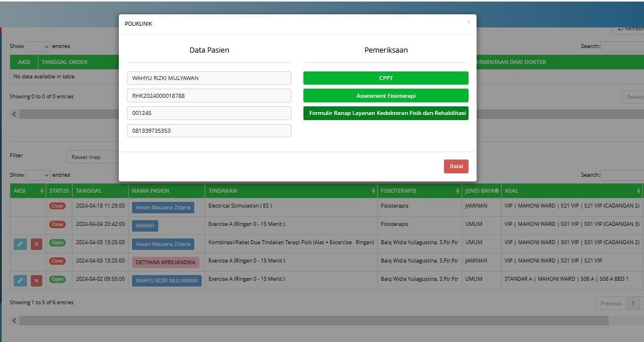
Task: Sort the table by ASAL column
Action: pyautogui.click(x=638, y=190)
